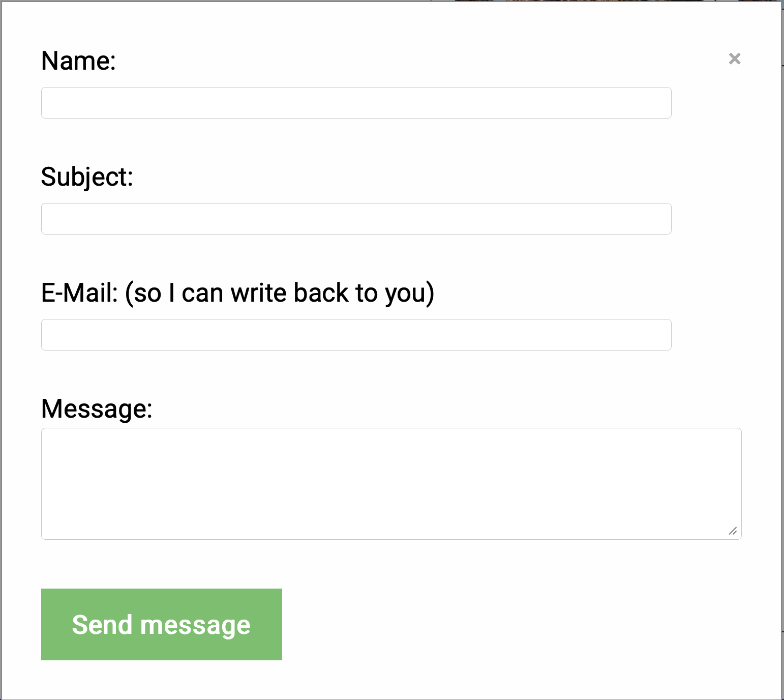Activate the text box under Subject

356,219
